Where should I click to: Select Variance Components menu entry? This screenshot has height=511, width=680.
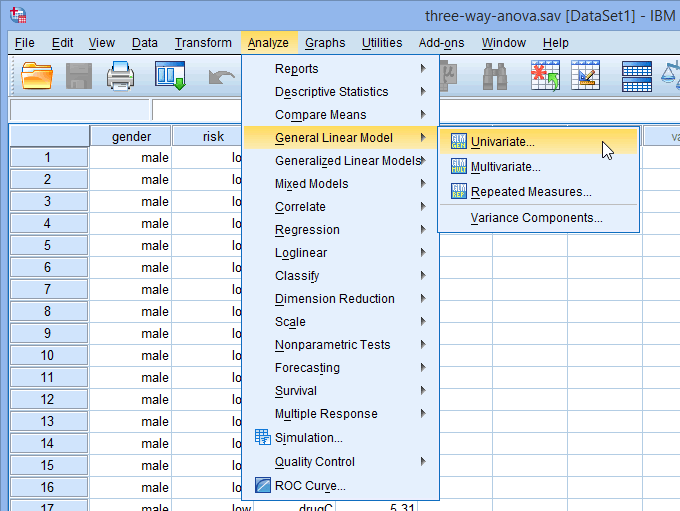click(x=538, y=218)
